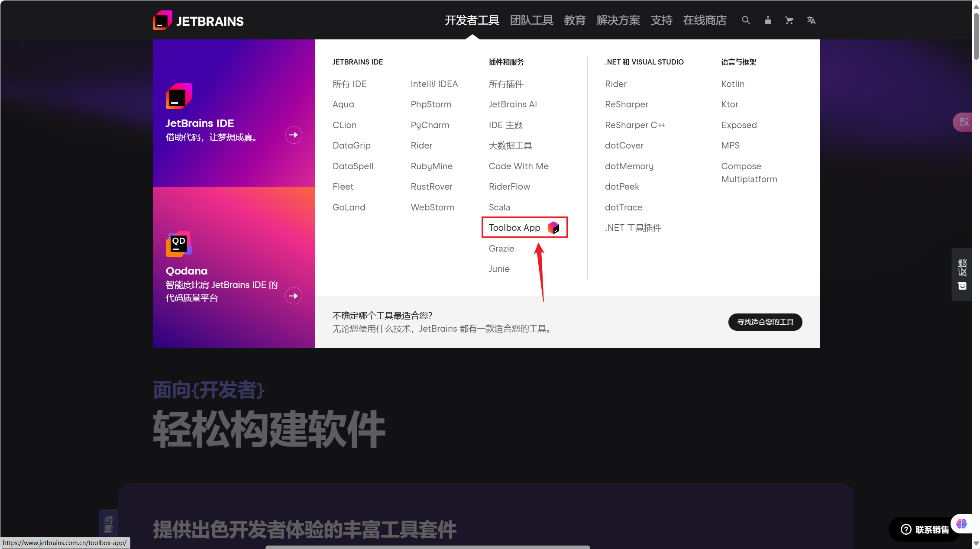Open the Grazie link
This screenshot has height=549, width=980.
(501, 249)
